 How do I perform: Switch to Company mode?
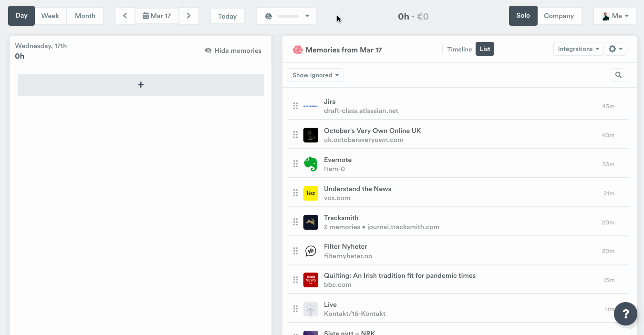click(x=559, y=16)
